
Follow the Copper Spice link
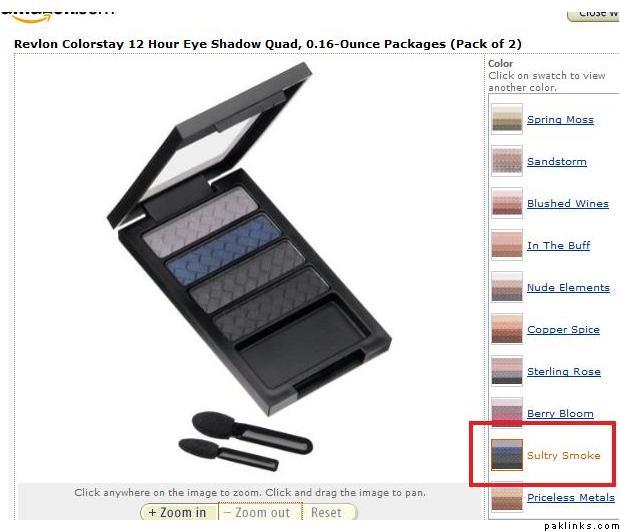point(563,329)
